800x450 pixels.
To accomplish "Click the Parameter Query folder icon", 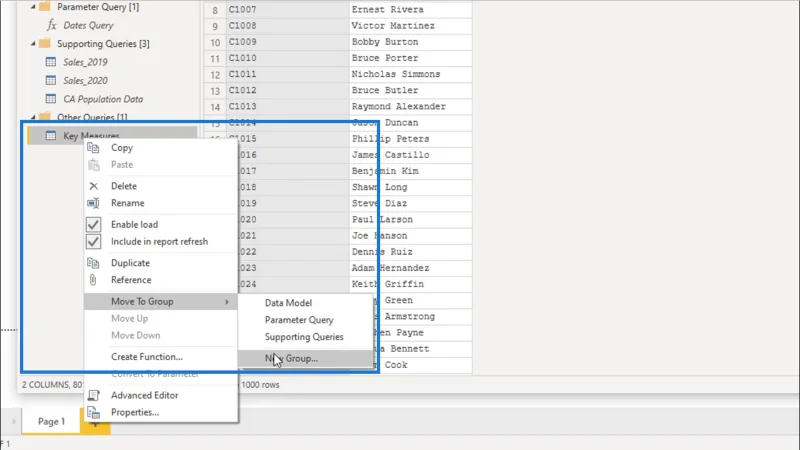I will 45,7.
